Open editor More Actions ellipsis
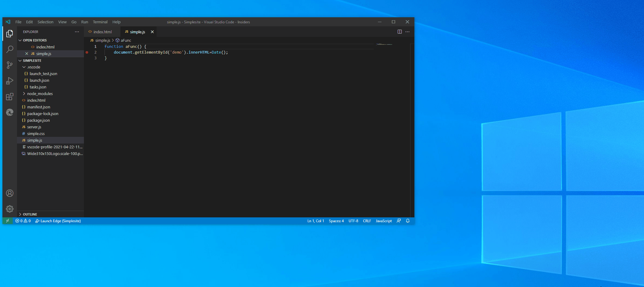 tap(407, 32)
